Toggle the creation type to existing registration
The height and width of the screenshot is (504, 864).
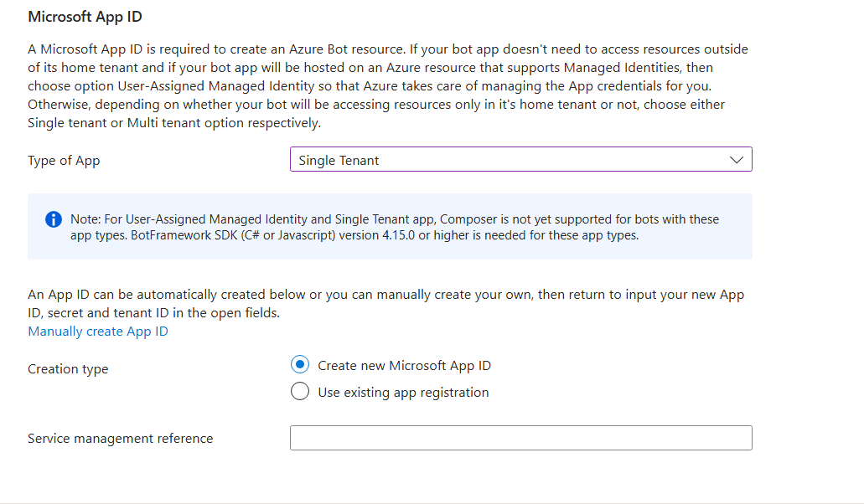coord(299,391)
